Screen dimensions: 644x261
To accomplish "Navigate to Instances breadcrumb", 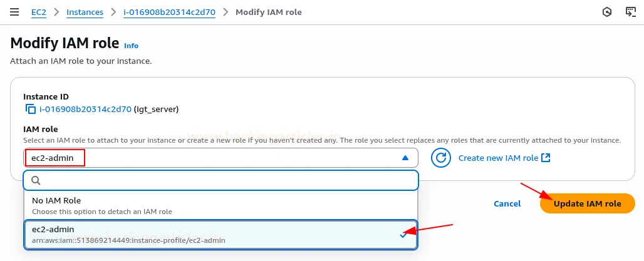I will [x=85, y=13].
